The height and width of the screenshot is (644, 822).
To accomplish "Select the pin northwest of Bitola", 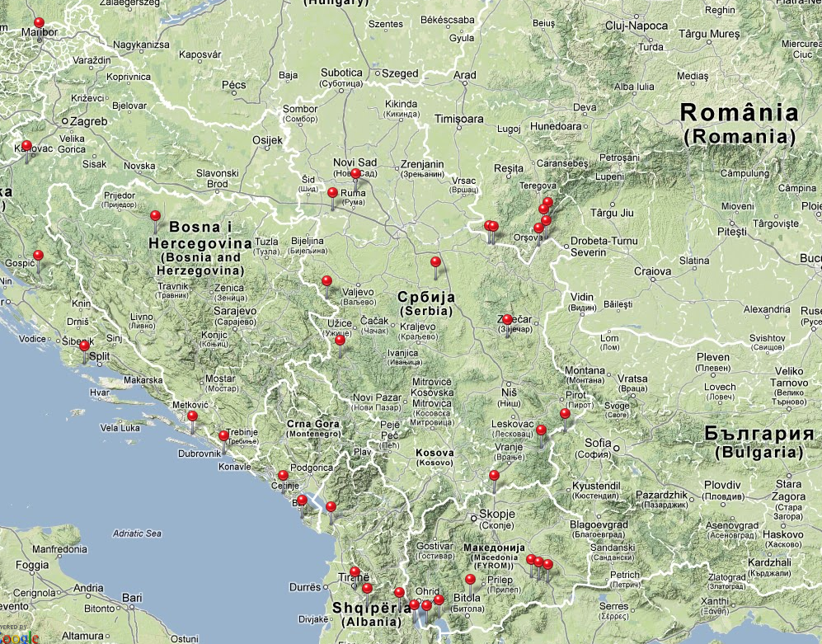I will pyautogui.click(x=470, y=579).
